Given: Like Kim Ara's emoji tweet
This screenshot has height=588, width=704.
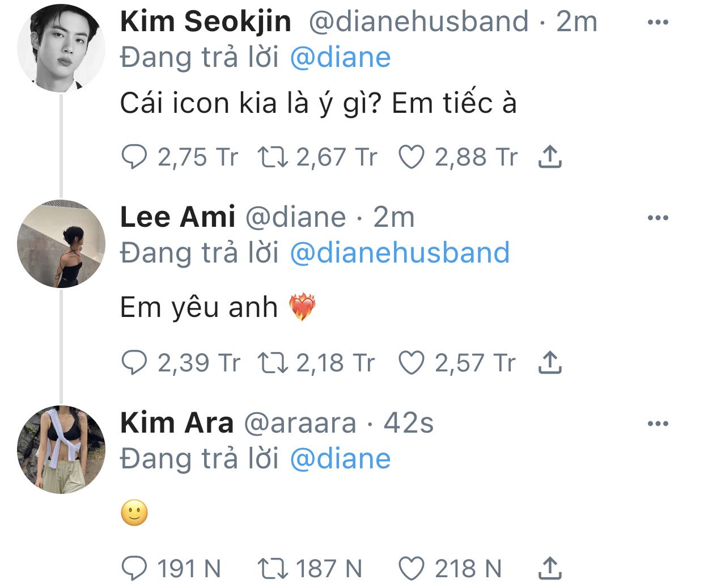Looking at the screenshot, I should [411, 569].
